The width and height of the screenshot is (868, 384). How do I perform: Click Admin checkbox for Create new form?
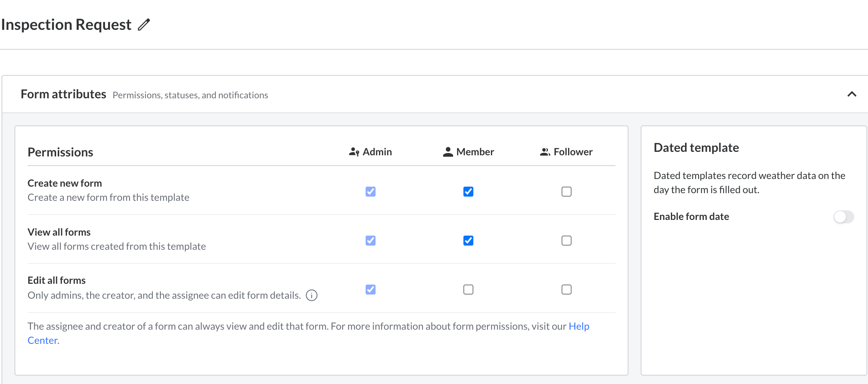pyautogui.click(x=370, y=192)
